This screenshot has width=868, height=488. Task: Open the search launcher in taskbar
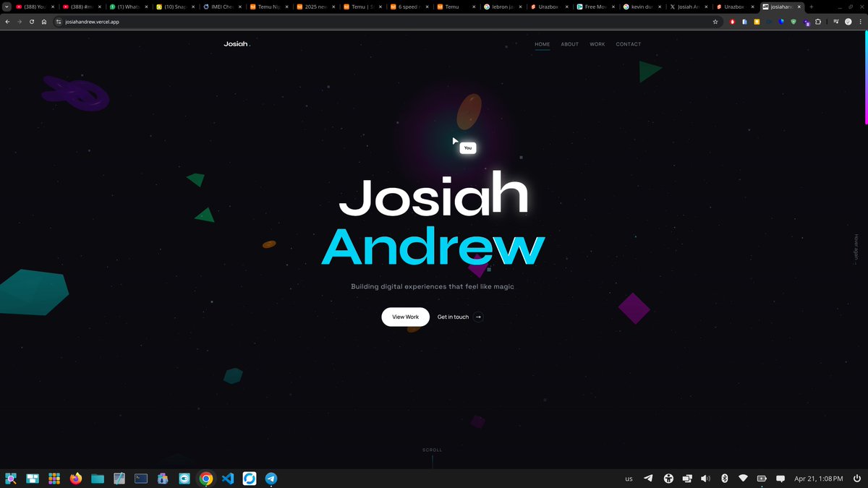tap(11, 478)
